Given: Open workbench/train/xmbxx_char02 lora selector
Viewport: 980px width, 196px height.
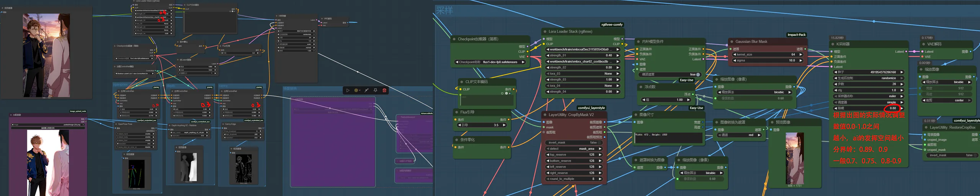Looking at the screenshot, I should [582, 62].
